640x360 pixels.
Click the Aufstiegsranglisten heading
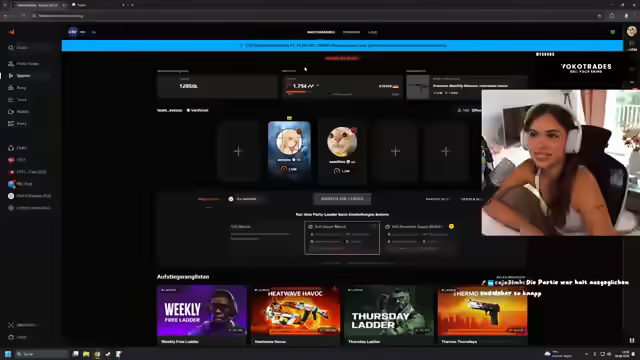(x=183, y=277)
